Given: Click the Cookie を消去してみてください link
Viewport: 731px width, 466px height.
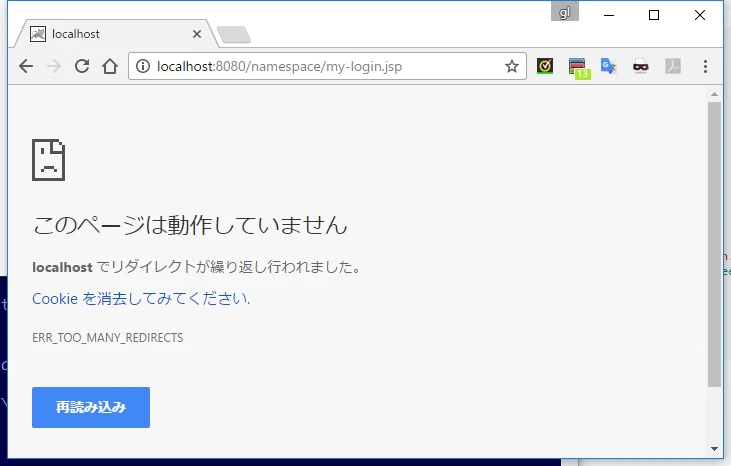Looking at the screenshot, I should pos(141,299).
